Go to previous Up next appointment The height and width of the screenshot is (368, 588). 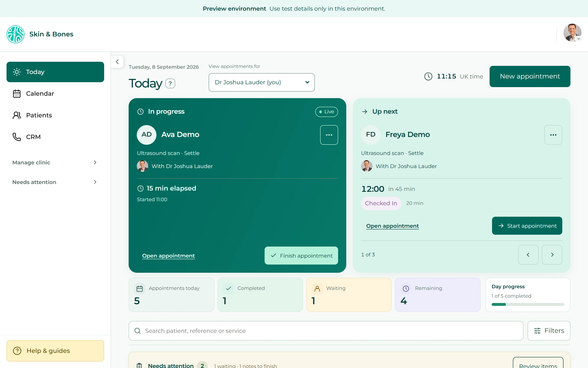pos(528,255)
